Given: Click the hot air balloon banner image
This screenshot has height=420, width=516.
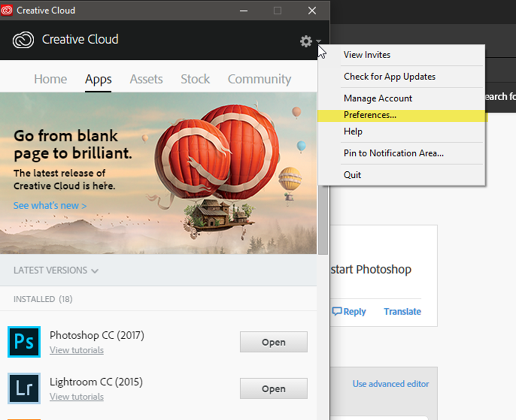Looking at the screenshot, I should pyautogui.click(x=226, y=169).
